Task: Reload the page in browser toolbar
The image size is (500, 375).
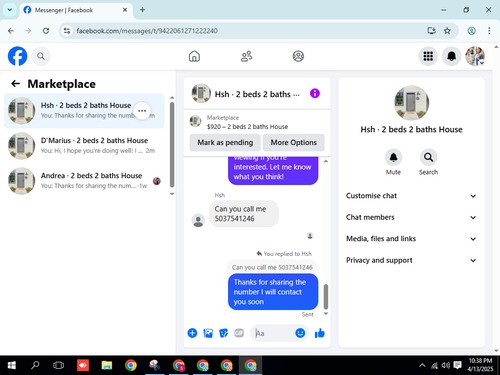Action: [x=46, y=31]
